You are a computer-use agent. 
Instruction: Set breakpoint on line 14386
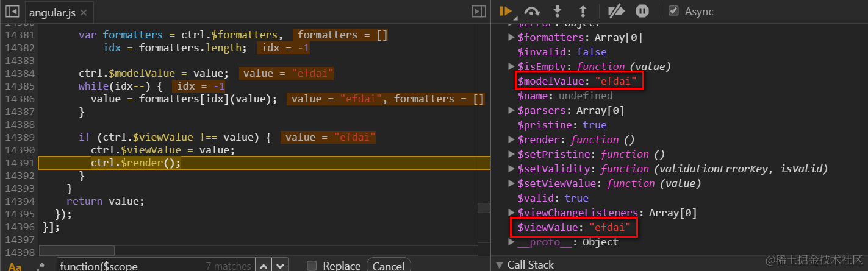pyautogui.click(x=18, y=99)
